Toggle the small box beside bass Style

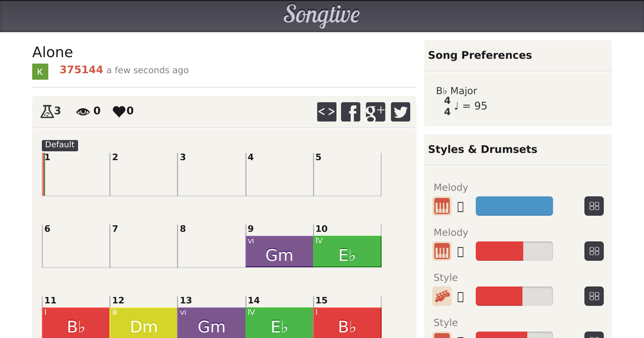click(461, 297)
